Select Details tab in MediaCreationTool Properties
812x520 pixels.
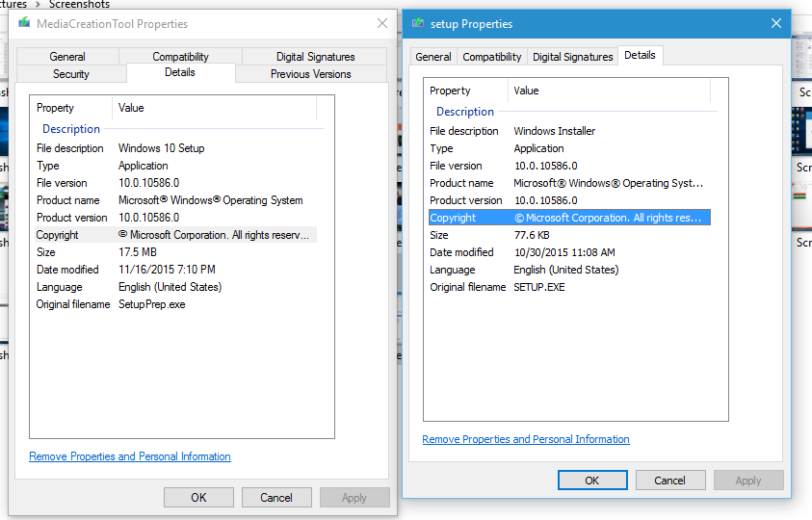click(180, 72)
